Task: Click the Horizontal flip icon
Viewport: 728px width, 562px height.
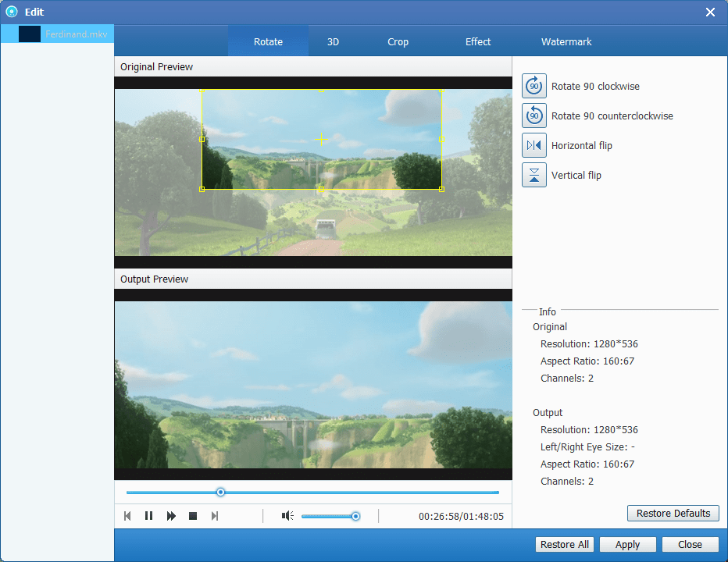Action: pos(534,145)
